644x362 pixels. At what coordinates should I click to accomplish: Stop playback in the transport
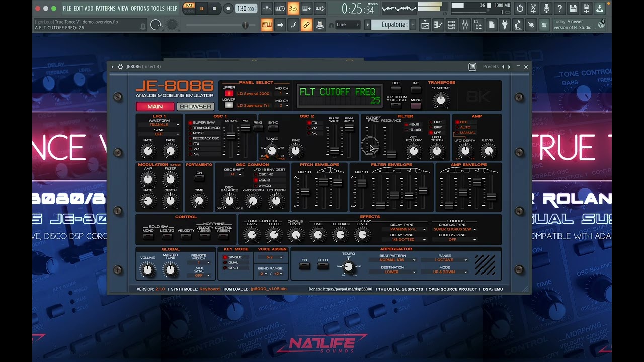point(214,9)
